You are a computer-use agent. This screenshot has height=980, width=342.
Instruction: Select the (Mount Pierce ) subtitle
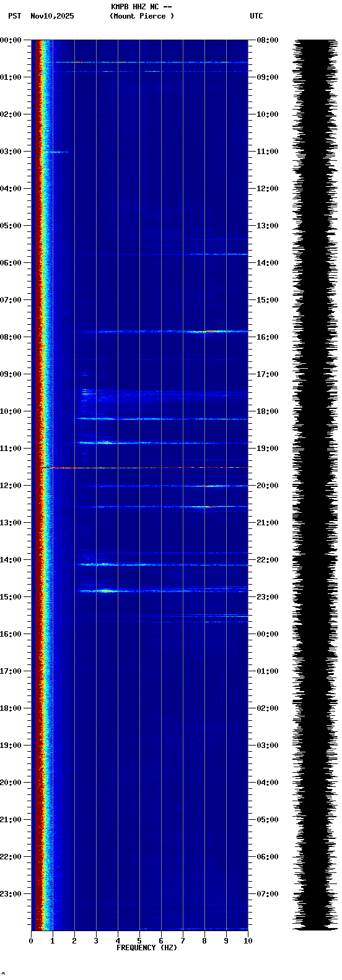(142, 16)
